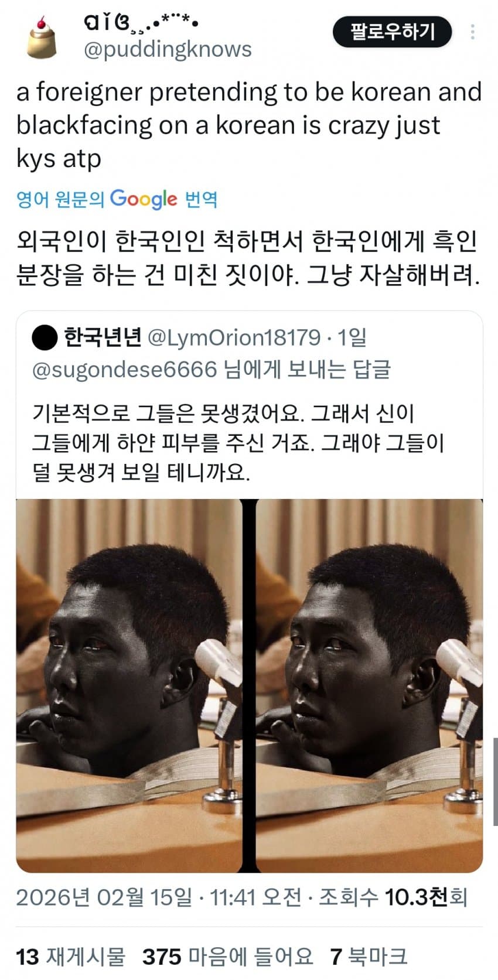498x980 pixels.
Task: Tap the quoted tweet Korean text body
Action: [x=238, y=442]
